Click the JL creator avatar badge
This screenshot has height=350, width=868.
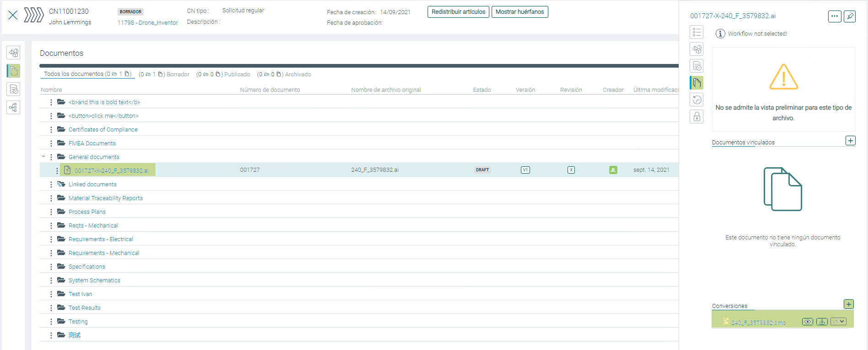613,170
